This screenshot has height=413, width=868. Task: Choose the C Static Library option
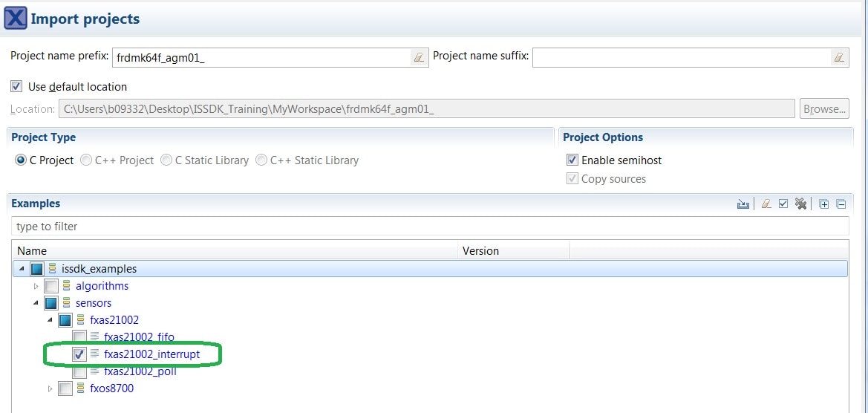point(166,160)
